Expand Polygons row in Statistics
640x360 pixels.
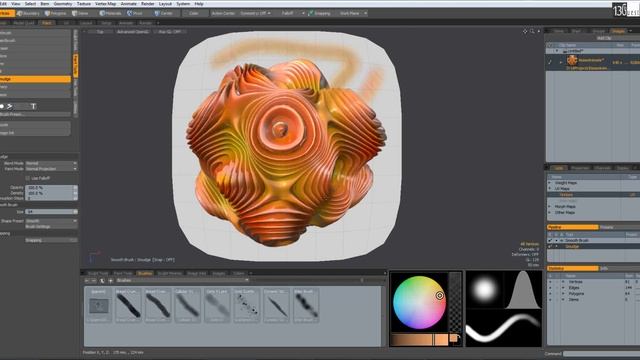click(563, 293)
